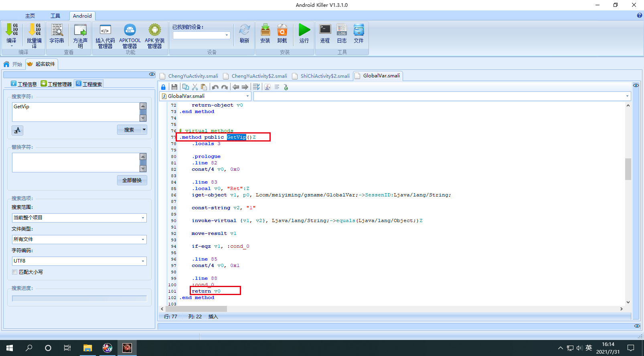Click in the 替换字符 replace text box
The width and height of the screenshot is (644, 356).
tap(76, 162)
